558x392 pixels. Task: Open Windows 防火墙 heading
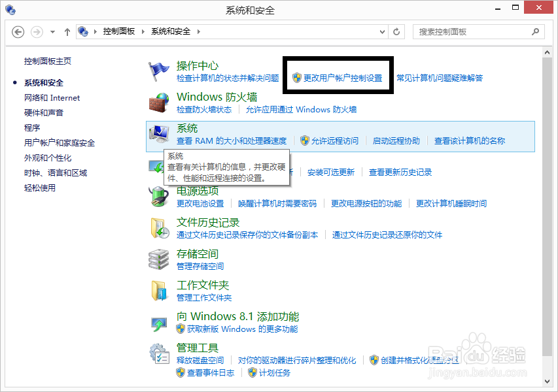(x=217, y=97)
